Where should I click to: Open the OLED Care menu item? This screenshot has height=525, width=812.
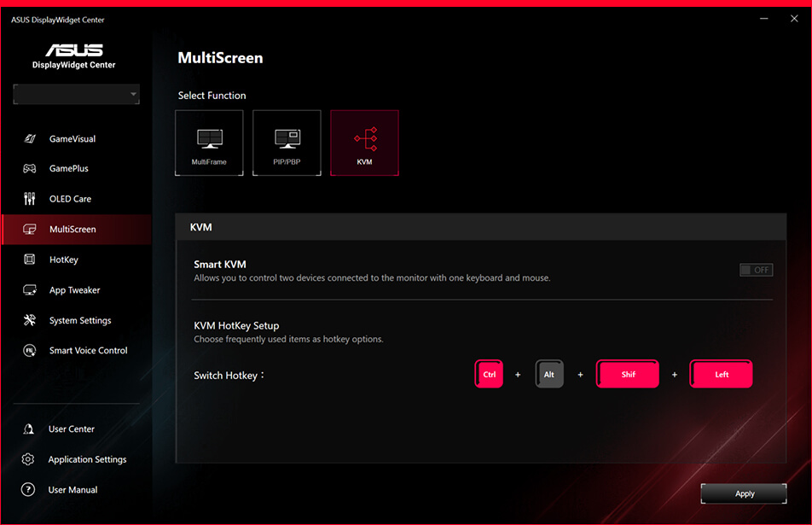(x=77, y=199)
